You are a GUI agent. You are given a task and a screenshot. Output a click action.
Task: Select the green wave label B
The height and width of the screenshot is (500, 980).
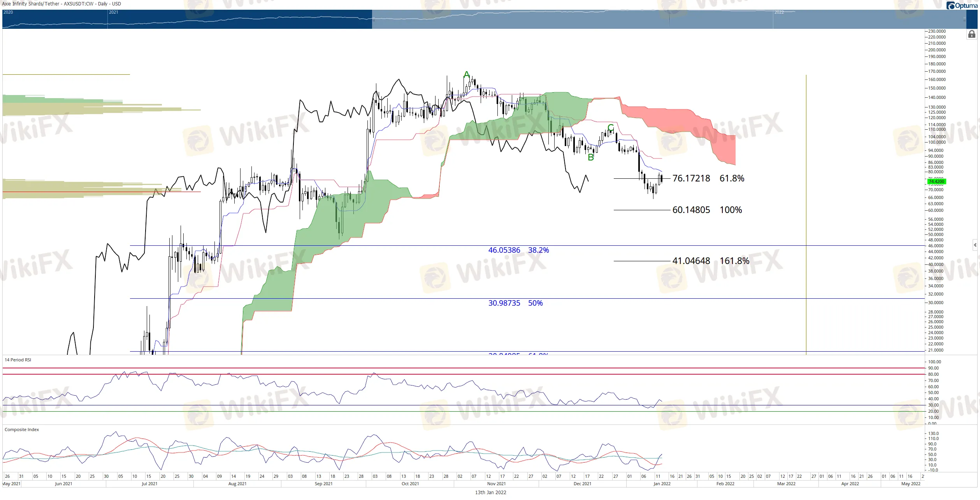pos(591,157)
